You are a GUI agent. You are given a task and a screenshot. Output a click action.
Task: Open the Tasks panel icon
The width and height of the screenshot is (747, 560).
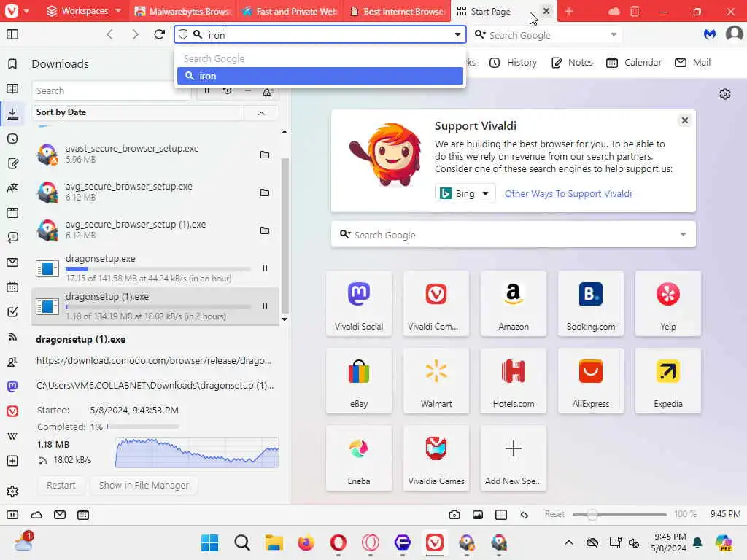coord(13,312)
